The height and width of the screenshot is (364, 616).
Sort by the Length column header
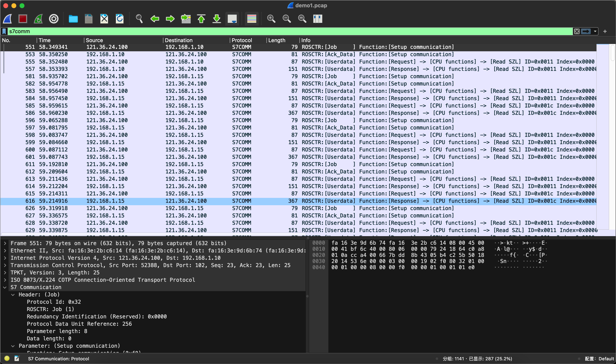pyautogui.click(x=283, y=40)
